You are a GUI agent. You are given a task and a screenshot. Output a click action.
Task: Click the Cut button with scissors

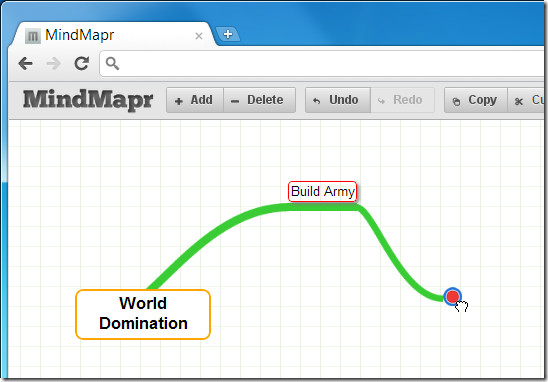[x=526, y=100]
